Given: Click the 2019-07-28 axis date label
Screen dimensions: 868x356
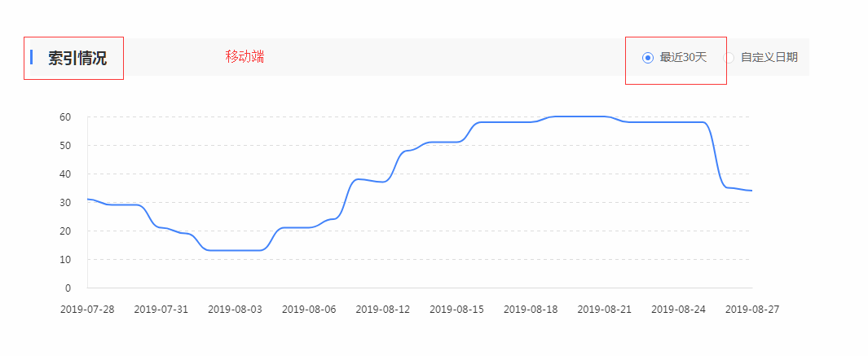Looking at the screenshot, I should point(87,310).
